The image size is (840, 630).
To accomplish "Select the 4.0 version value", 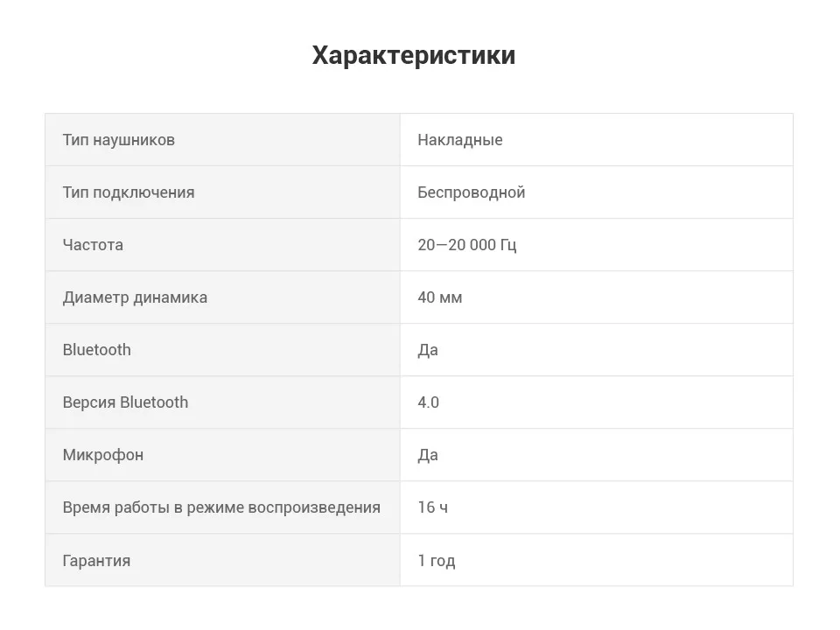I will coord(428,402).
